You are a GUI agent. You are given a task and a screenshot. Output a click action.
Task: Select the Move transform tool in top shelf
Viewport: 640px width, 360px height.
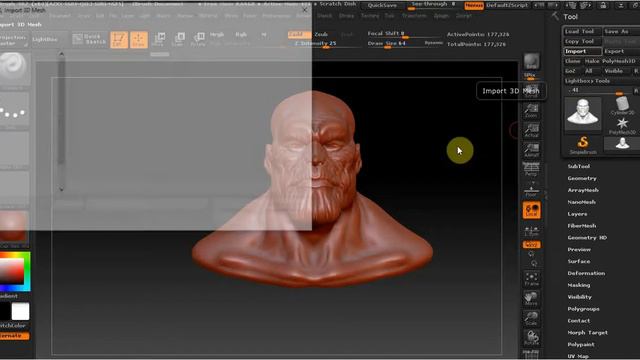159,40
